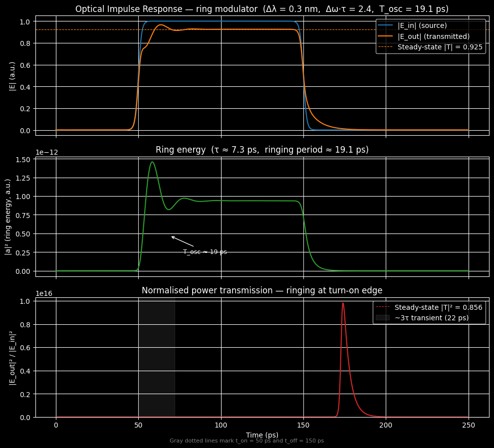
Task: Click the green ring energy curve peak
Action: pos(153,162)
